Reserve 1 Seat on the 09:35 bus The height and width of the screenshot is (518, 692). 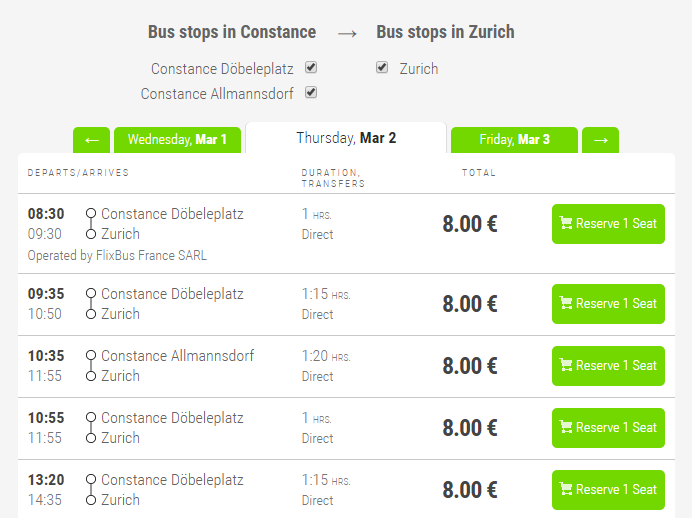pyautogui.click(x=608, y=304)
